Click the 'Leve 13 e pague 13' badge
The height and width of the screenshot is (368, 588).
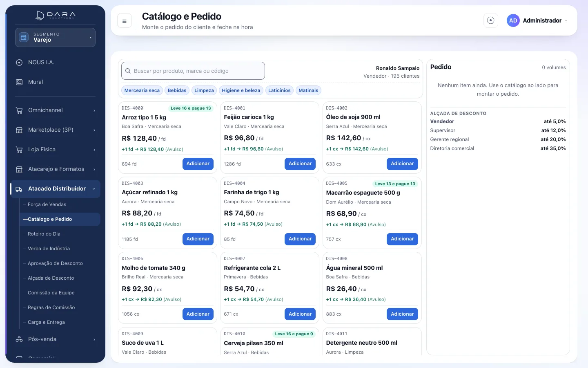click(x=395, y=184)
